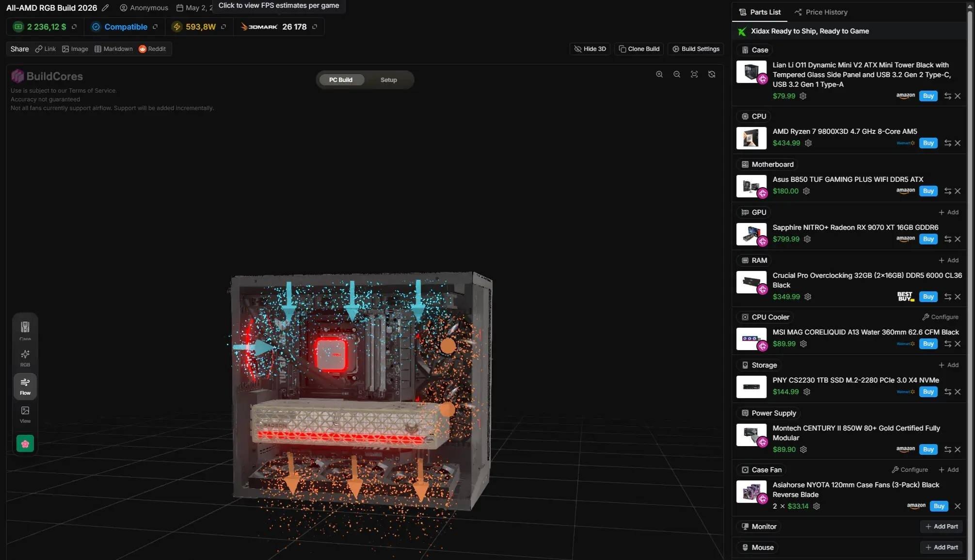The image size is (975, 560).
Task: Expand the 3DMark 26 178 score details
Action: click(315, 27)
